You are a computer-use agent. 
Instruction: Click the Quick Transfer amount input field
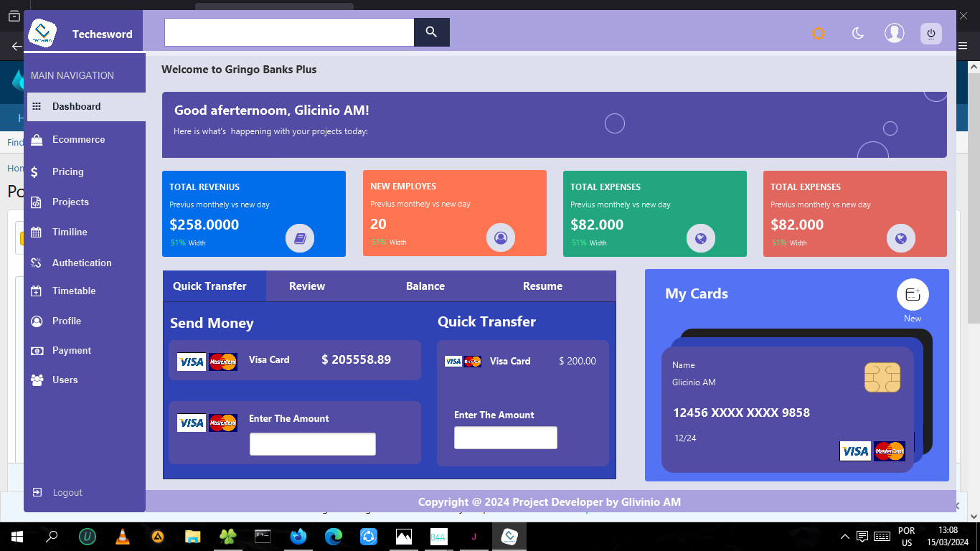(506, 438)
